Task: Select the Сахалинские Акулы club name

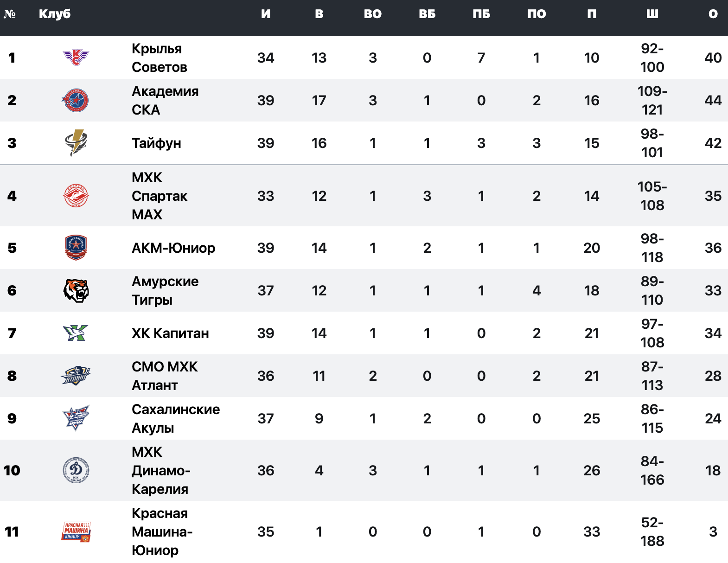Action: point(175,419)
